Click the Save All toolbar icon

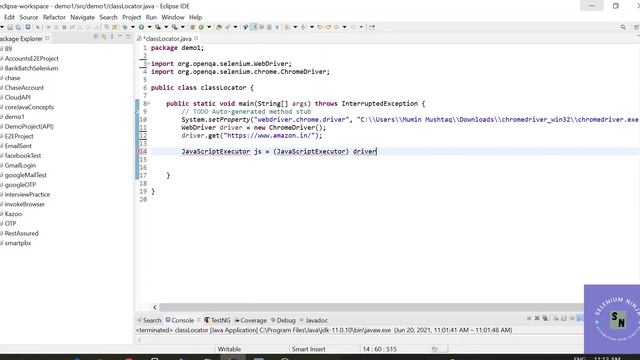click(x=18, y=27)
